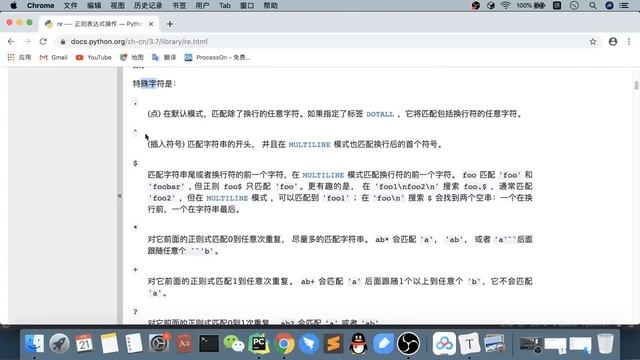Screen dimensions: 640x360
Task: Go back with the browser back arrow
Action: 11,42
